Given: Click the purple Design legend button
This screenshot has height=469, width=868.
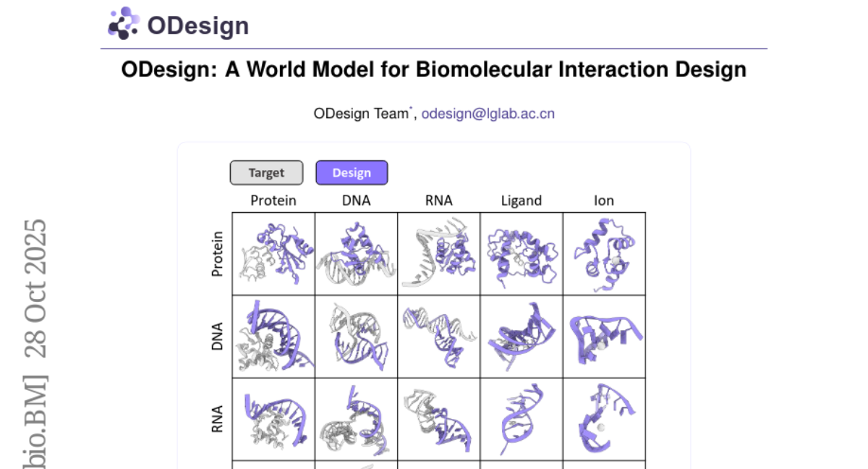Looking at the screenshot, I should 352,173.
